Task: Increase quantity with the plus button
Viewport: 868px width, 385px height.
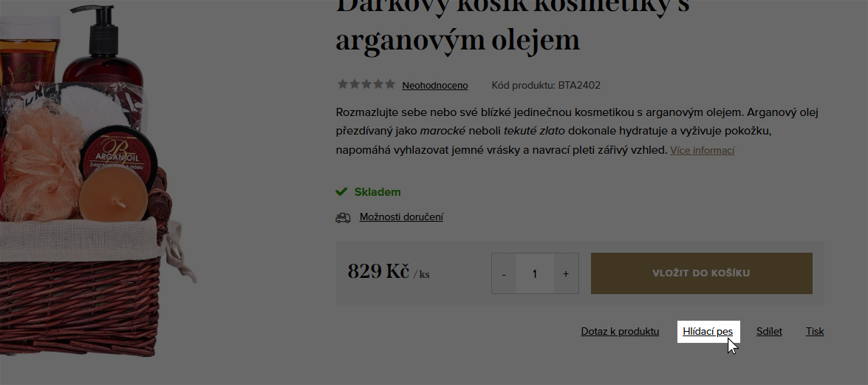Action: [x=566, y=273]
